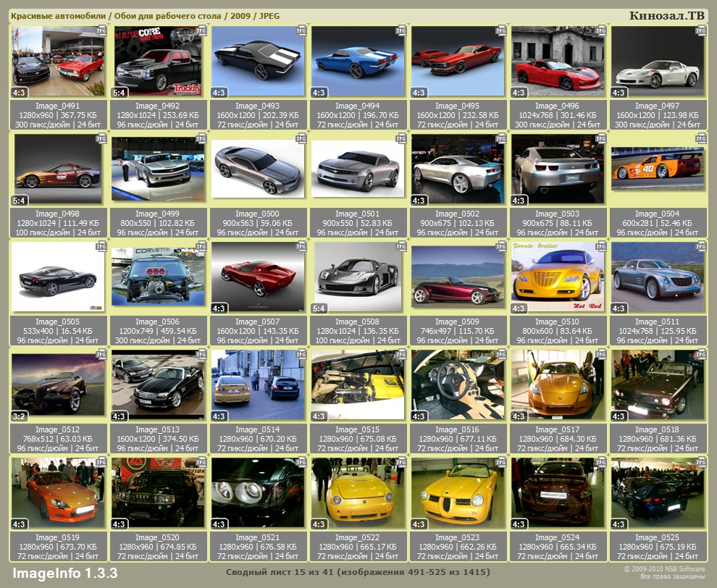Click the 5:4 ratio badge on Image_0492
The image size is (717, 588).
point(119,93)
